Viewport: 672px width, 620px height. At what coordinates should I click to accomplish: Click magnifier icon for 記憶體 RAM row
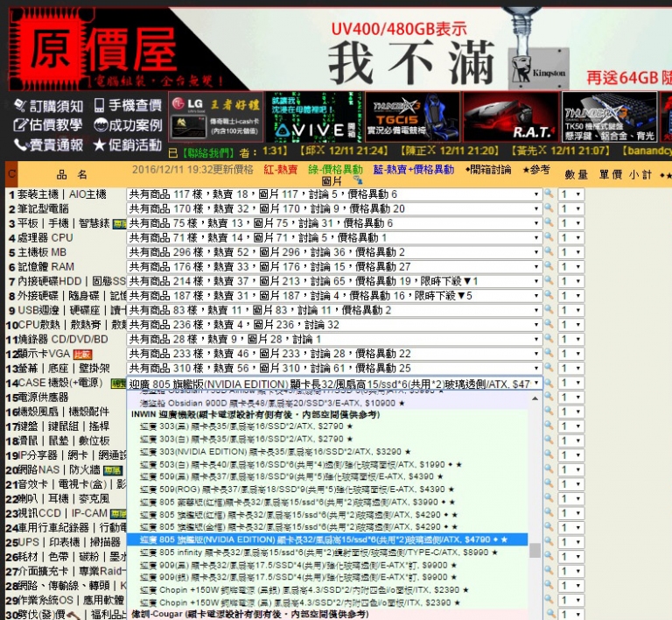pyautogui.click(x=549, y=266)
